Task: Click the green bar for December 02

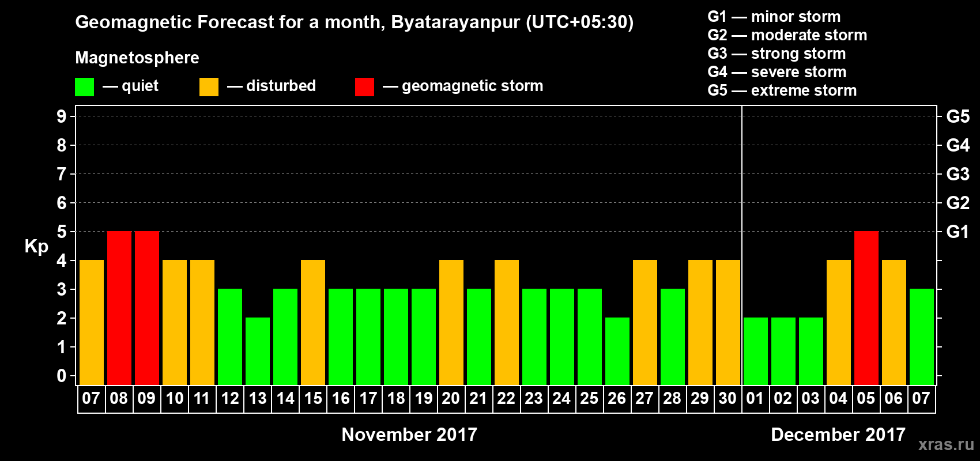Action: 783,352
